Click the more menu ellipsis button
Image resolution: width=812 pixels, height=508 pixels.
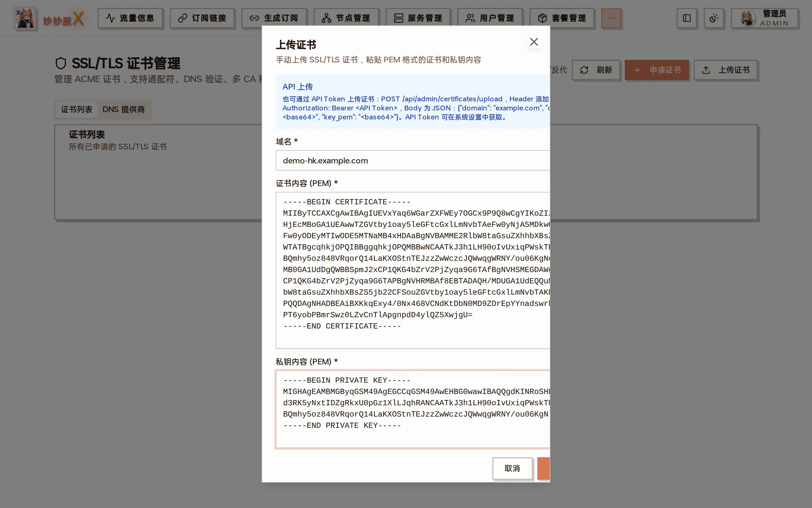point(611,18)
